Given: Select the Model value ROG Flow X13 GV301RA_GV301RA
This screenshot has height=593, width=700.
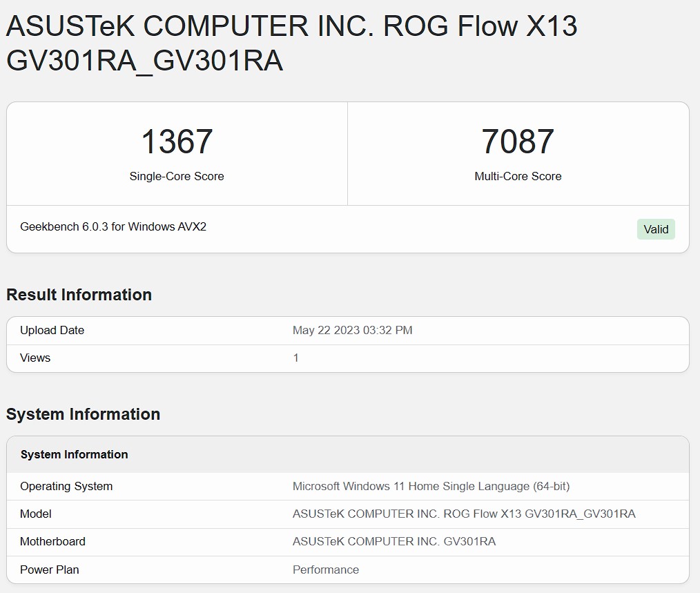Looking at the screenshot, I should (465, 514).
